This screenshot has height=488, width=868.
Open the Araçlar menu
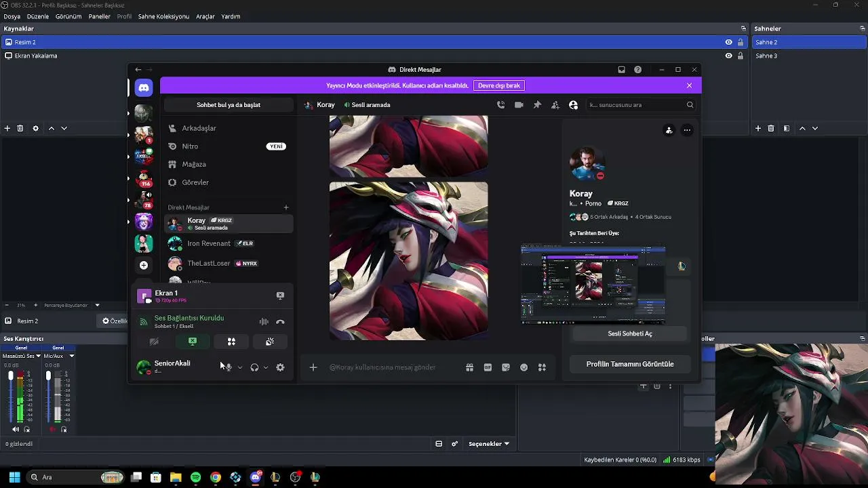coord(205,16)
